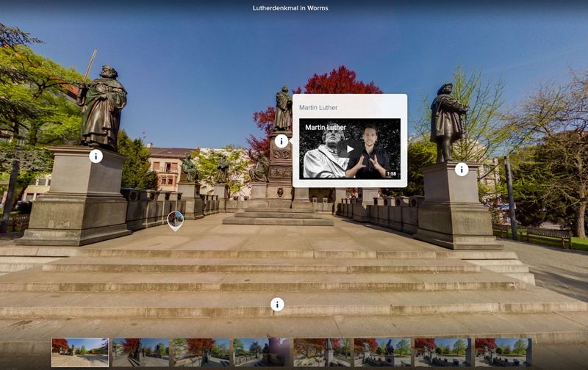
Task: Select the fifth scene thumbnail
Action: tap(322, 352)
